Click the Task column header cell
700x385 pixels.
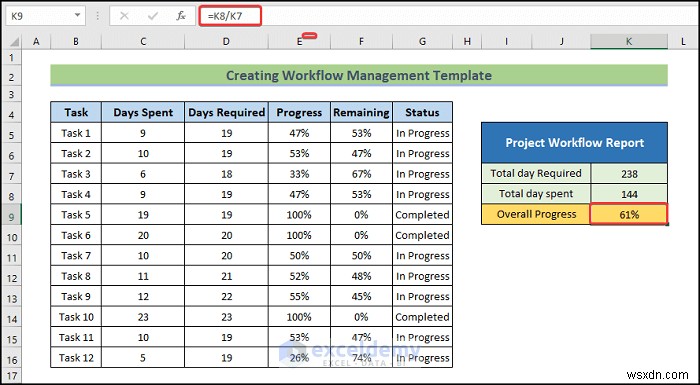[76, 112]
